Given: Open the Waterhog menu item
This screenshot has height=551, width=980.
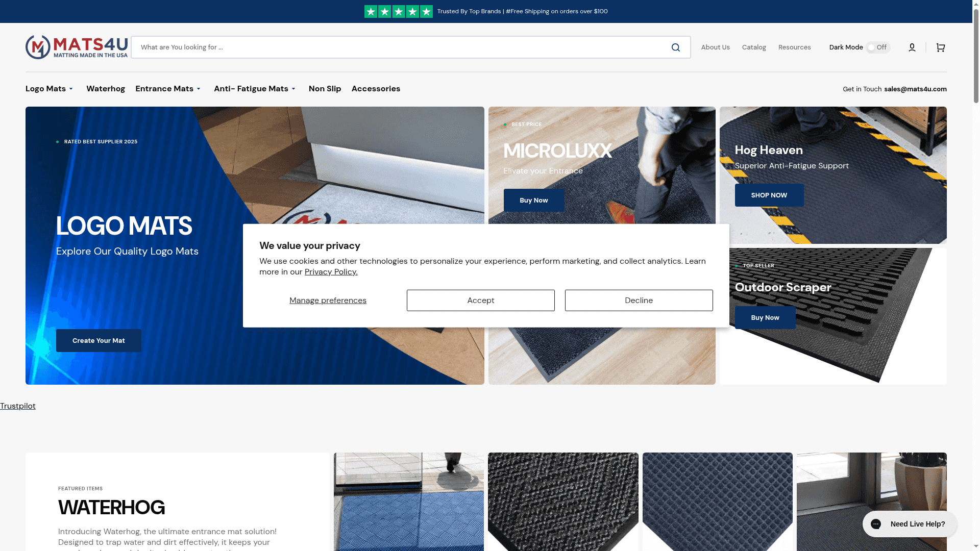Looking at the screenshot, I should [106, 89].
